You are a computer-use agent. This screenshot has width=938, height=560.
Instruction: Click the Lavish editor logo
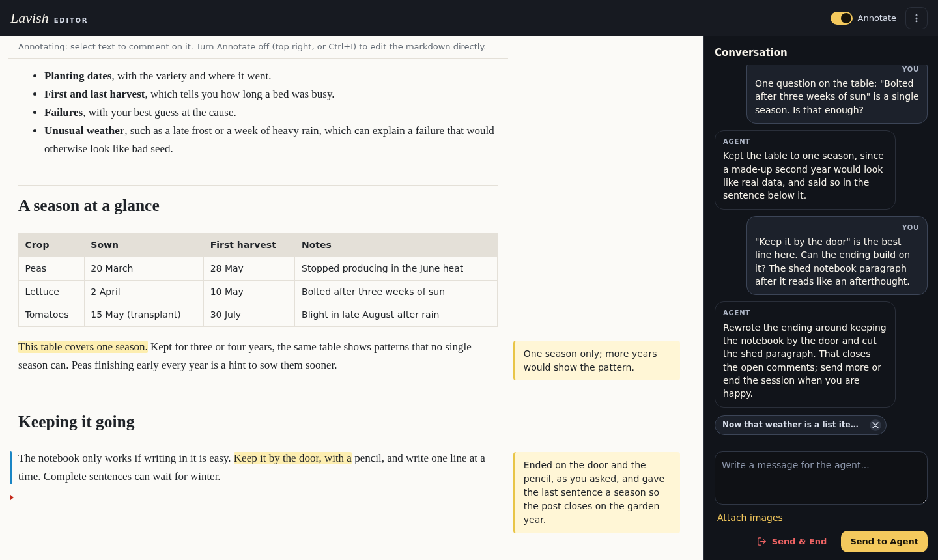pos(49,18)
